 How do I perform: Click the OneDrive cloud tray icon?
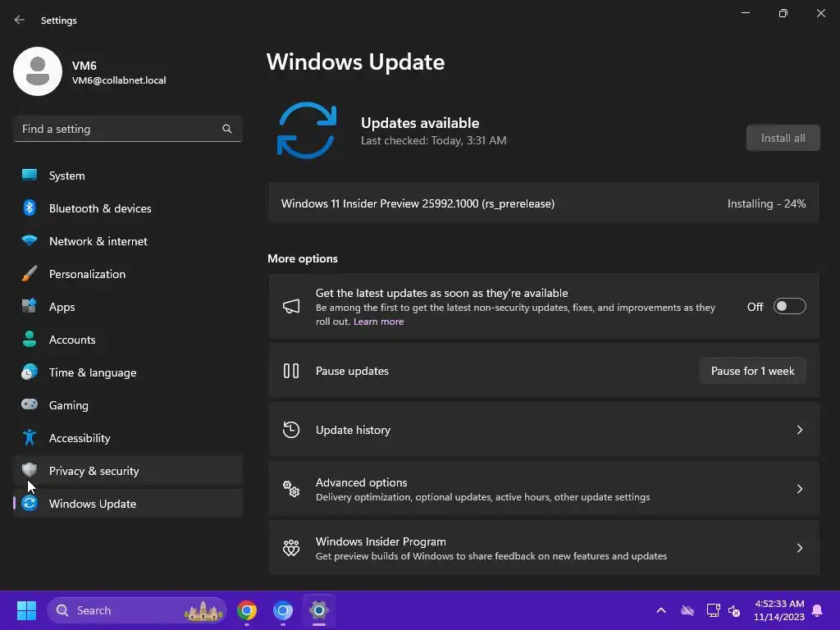687,610
